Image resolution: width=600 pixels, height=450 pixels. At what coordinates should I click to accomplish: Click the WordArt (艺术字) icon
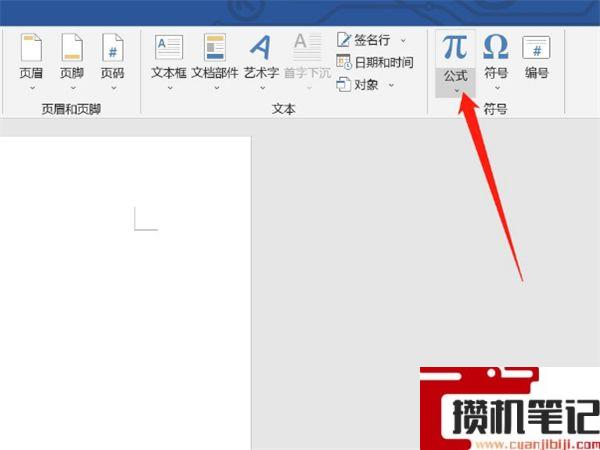(x=261, y=47)
